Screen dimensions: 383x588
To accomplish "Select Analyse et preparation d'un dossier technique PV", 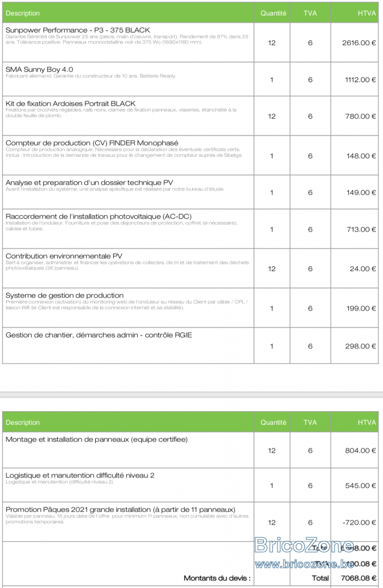I will (x=89, y=182).
